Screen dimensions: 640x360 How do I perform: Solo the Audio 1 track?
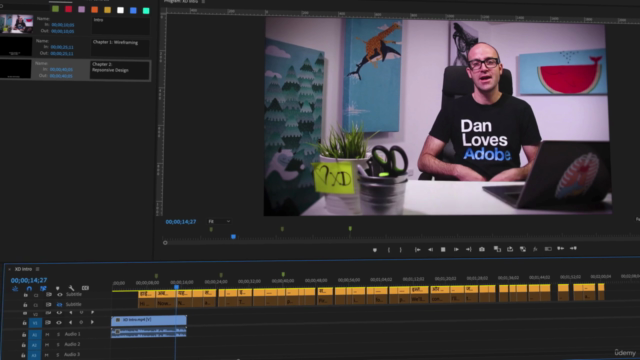coord(58,334)
